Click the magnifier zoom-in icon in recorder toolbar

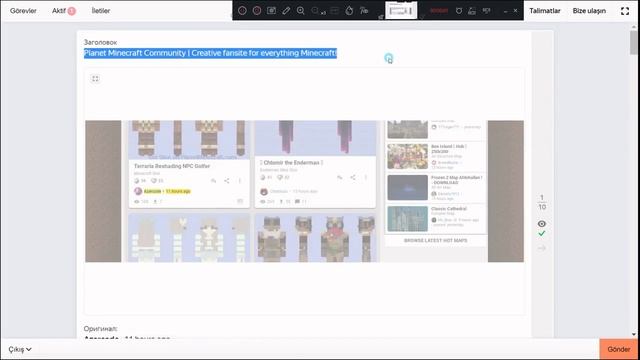pos(301,11)
